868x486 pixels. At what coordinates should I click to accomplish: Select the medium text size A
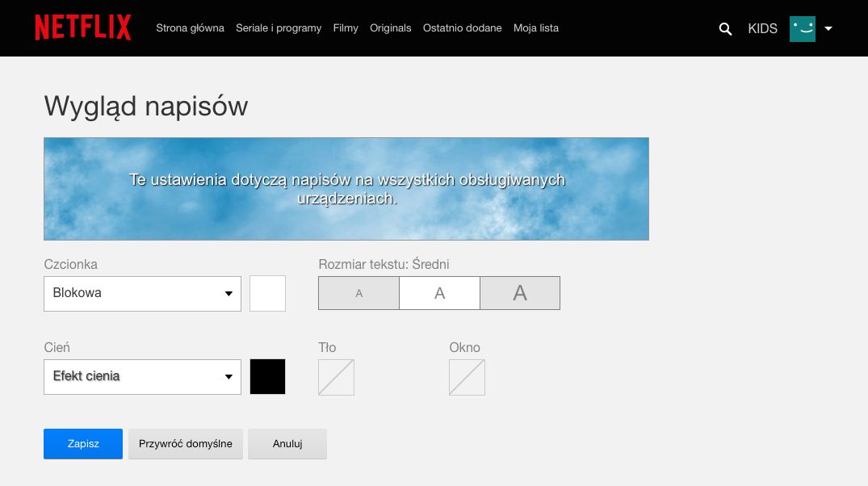click(x=439, y=293)
